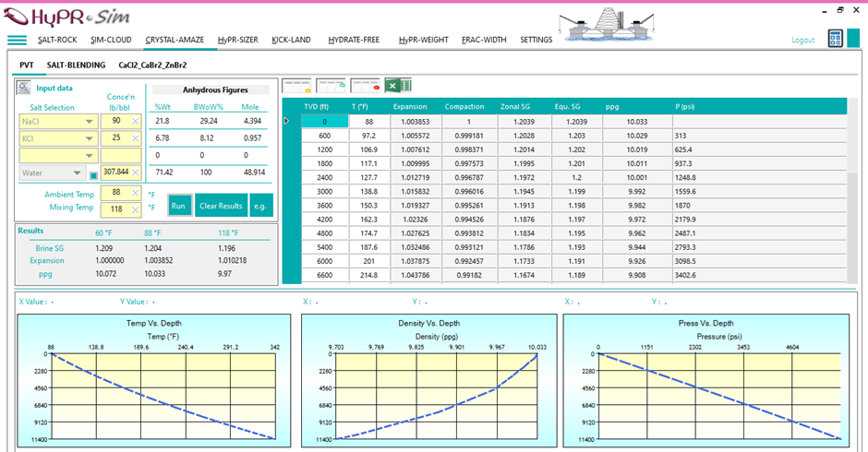Click the Clear Results button
The image size is (868, 452).
[221, 206]
